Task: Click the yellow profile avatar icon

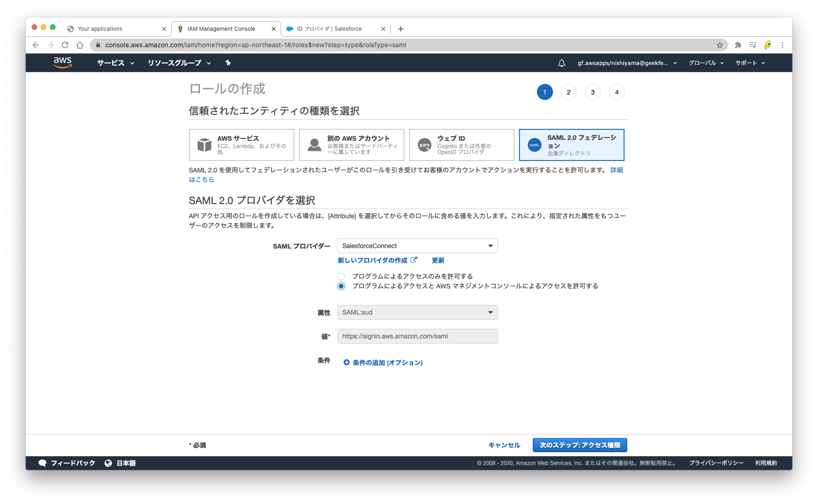Action: (x=768, y=45)
